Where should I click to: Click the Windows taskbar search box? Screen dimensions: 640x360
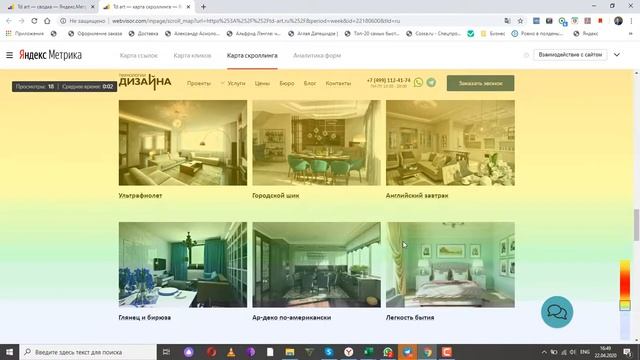click(88, 352)
